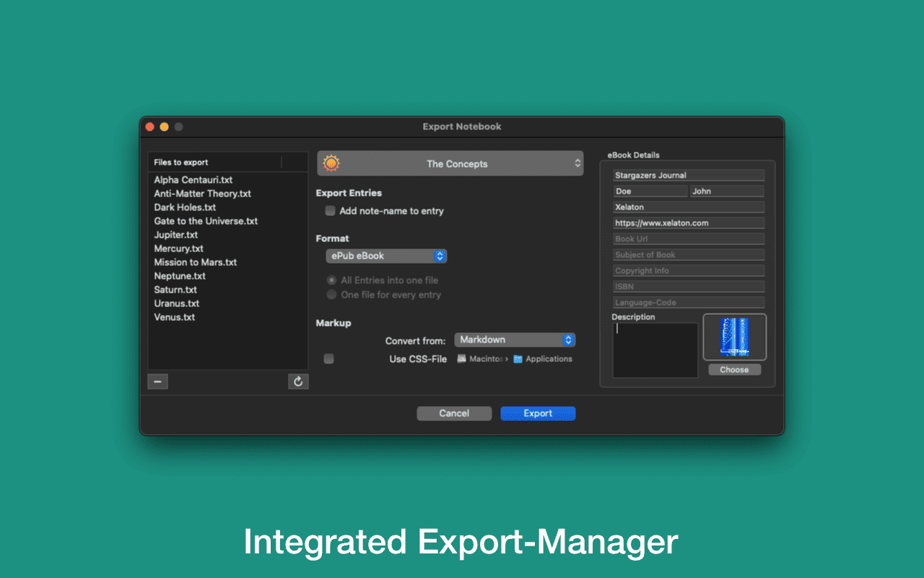
Task: Click the refresh file list icon
Action: point(298,381)
